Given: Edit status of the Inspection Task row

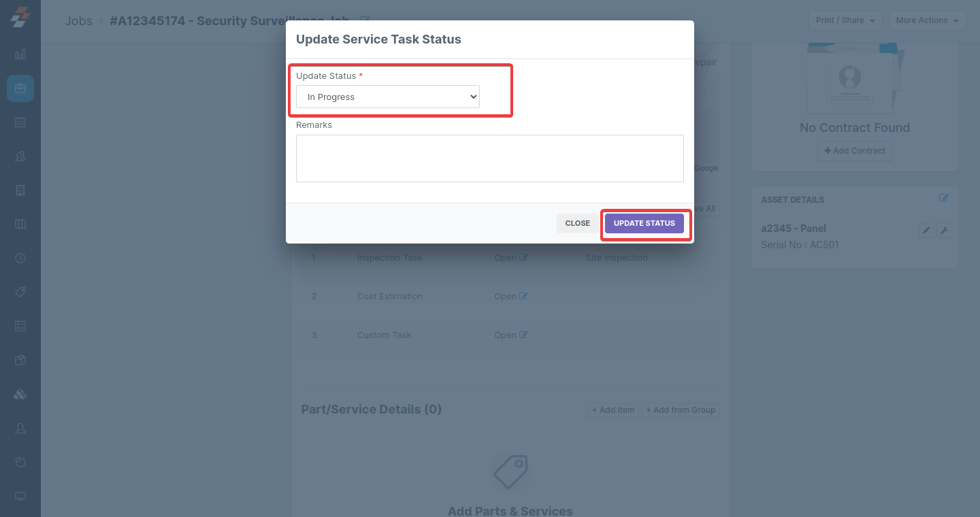Looking at the screenshot, I should (x=523, y=257).
